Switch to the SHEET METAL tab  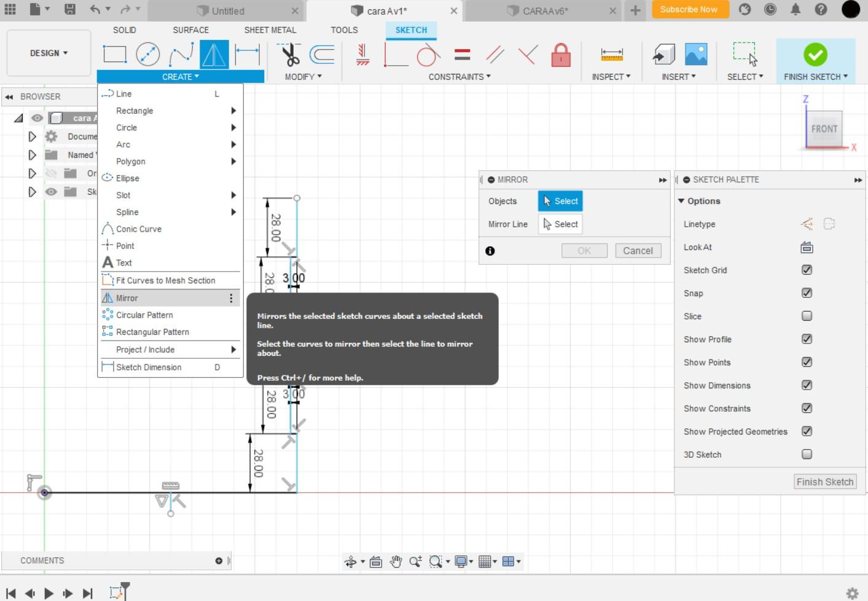tap(270, 29)
